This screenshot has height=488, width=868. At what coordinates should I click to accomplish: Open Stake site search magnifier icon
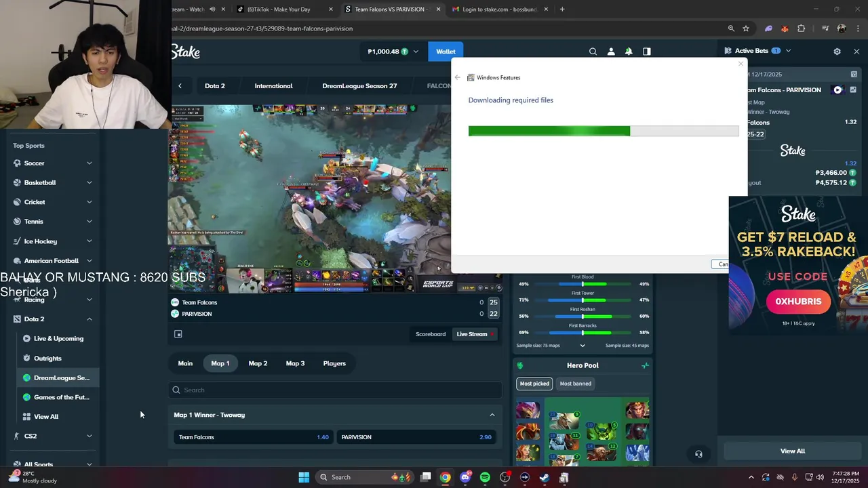[593, 52]
